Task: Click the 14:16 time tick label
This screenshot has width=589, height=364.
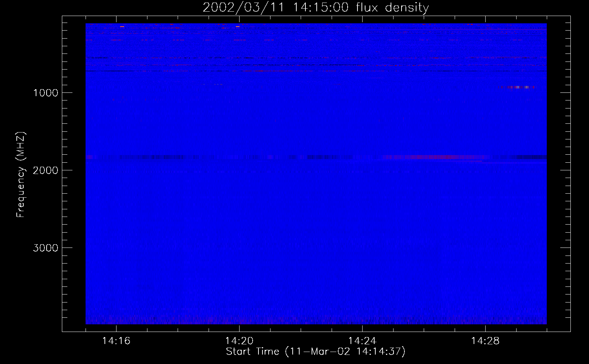Action: pyautogui.click(x=116, y=341)
